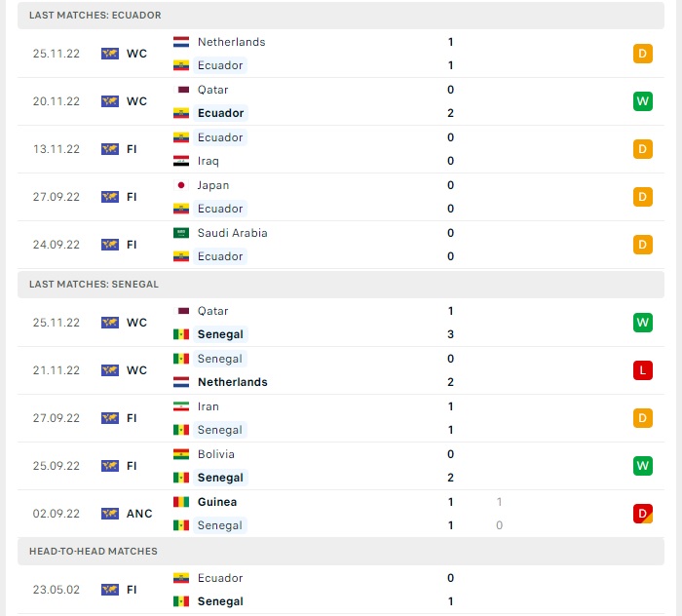Click the Iraq flag icon

[180, 161]
